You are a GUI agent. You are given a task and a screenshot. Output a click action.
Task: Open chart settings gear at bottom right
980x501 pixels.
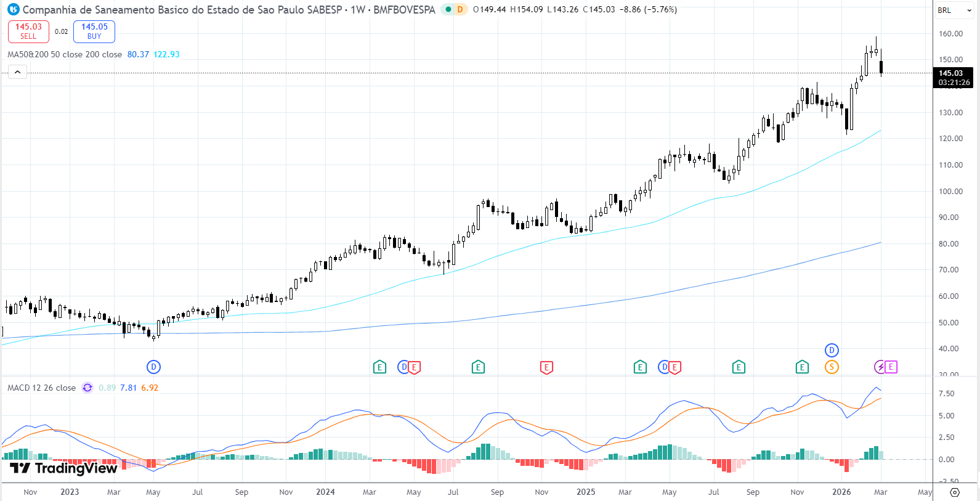[955, 492]
